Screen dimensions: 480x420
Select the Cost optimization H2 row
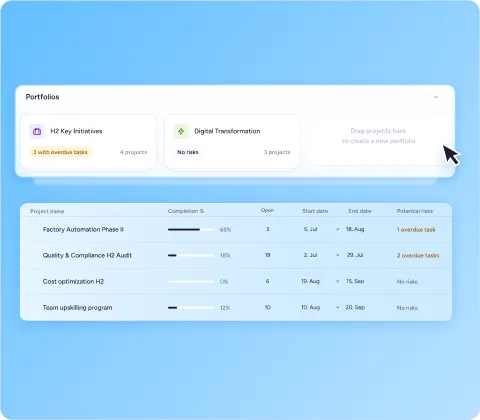point(236,281)
